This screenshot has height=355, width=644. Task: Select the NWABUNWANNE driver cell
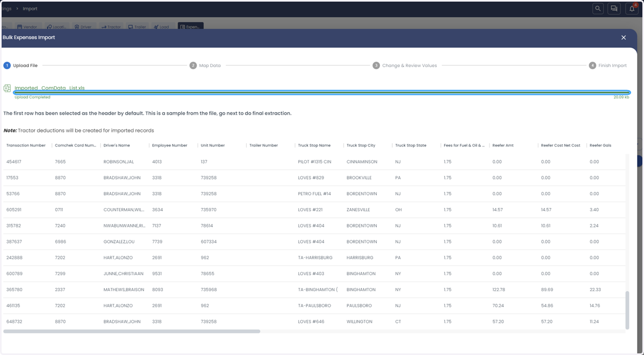coord(124,226)
